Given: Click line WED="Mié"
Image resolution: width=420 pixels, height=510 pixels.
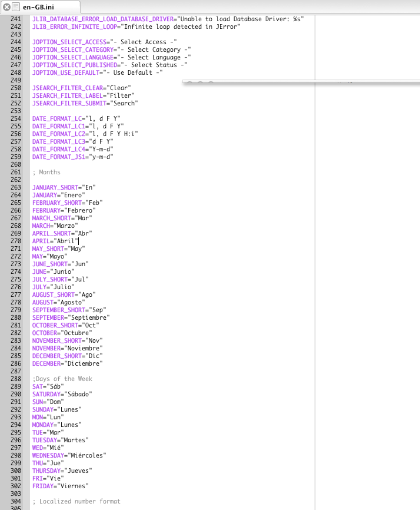Looking at the screenshot, I should pos(48,448).
